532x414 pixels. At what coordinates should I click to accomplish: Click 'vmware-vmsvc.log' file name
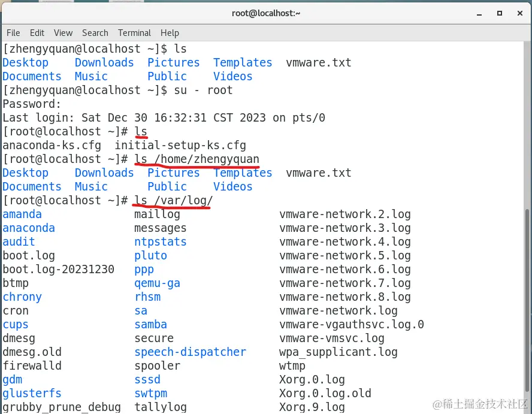(332, 339)
